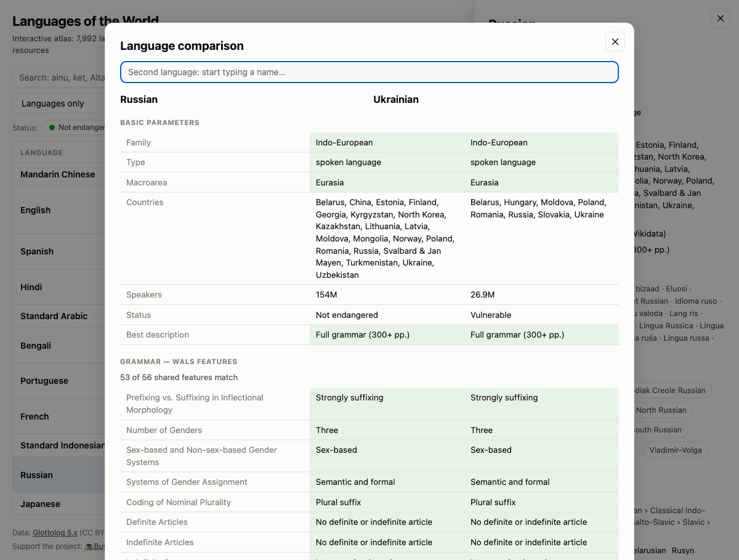Select Standard Indonesian in the list
Image resolution: width=739 pixels, height=560 pixels.
[59, 445]
